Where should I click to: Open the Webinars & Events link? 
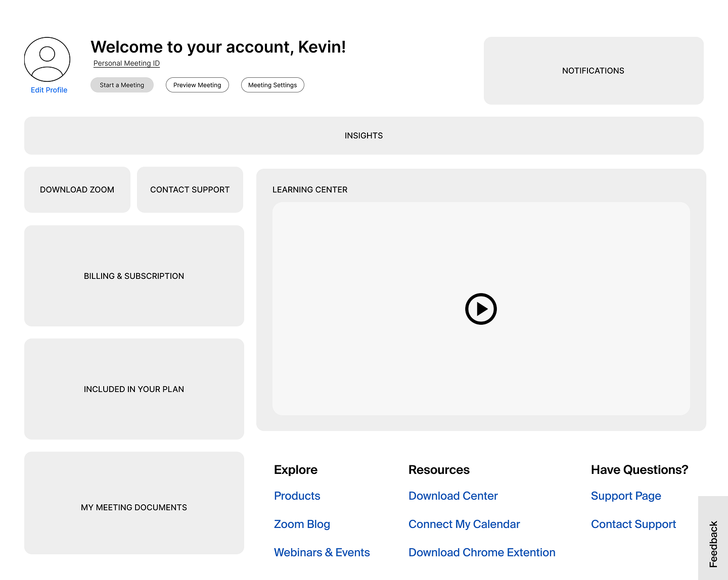[x=322, y=552]
